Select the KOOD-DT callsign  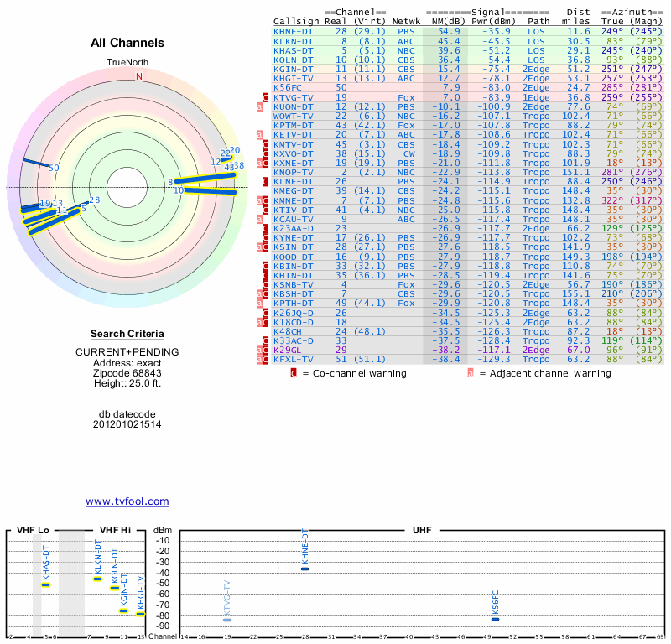click(x=293, y=257)
